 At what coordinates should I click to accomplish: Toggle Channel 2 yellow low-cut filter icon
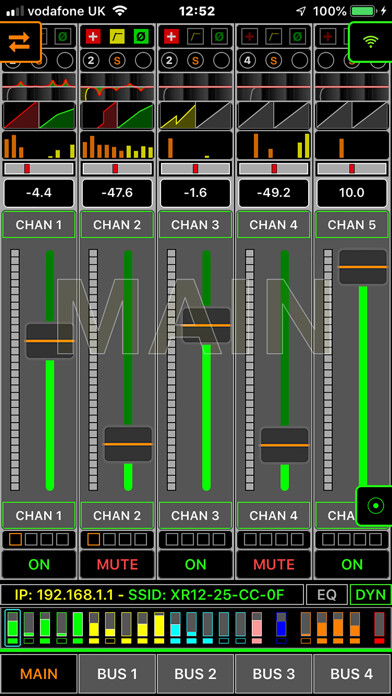117,36
